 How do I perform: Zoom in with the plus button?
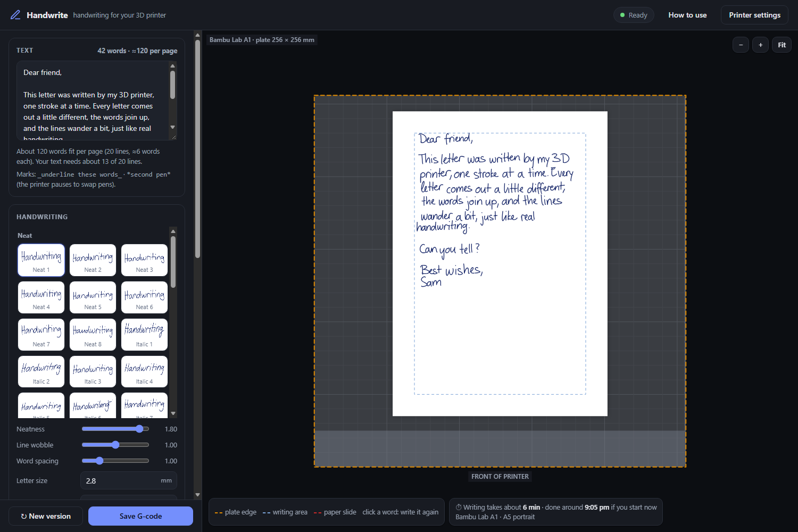point(760,45)
